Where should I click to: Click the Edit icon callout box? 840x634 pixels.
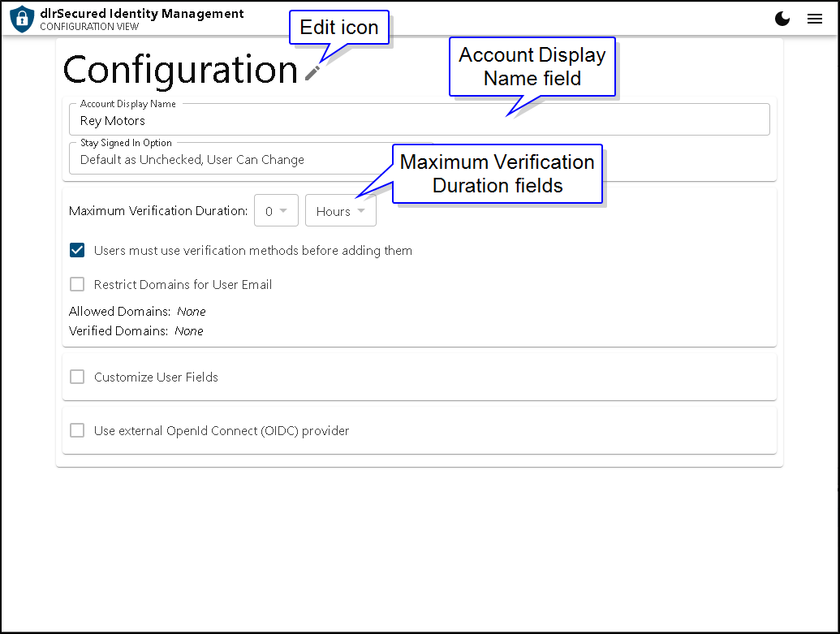339,28
